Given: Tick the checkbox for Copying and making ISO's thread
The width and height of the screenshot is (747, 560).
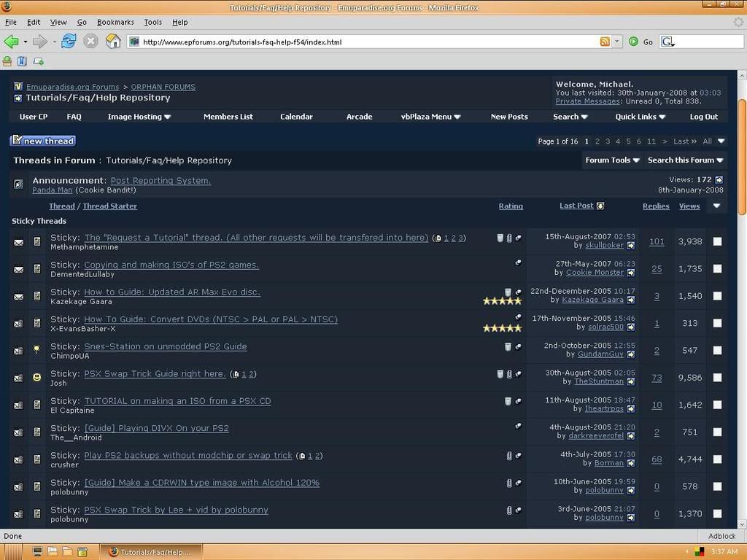Looking at the screenshot, I should coord(717,268).
